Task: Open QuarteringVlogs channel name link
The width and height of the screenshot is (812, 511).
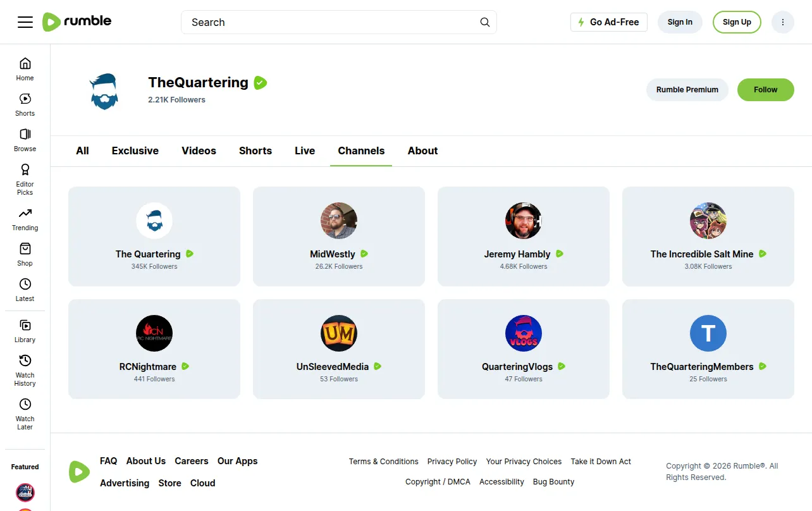Action: pyautogui.click(x=517, y=367)
